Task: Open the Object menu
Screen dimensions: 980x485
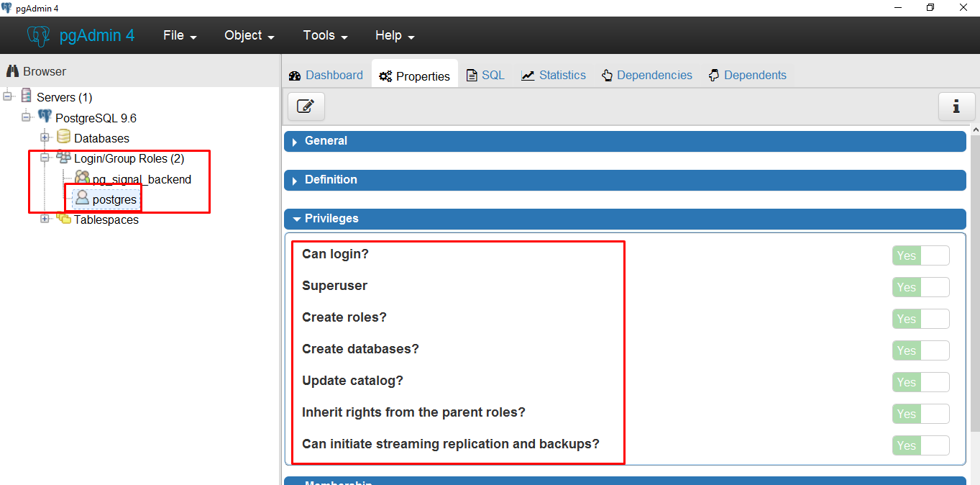Action: tap(249, 35)
